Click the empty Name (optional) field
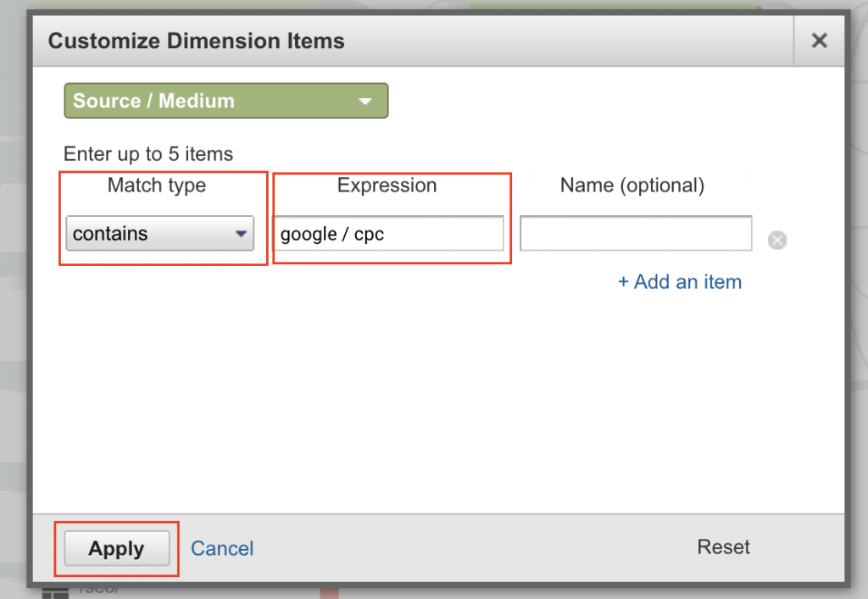This screenshot has width=868, height=599. click(636, 233)
